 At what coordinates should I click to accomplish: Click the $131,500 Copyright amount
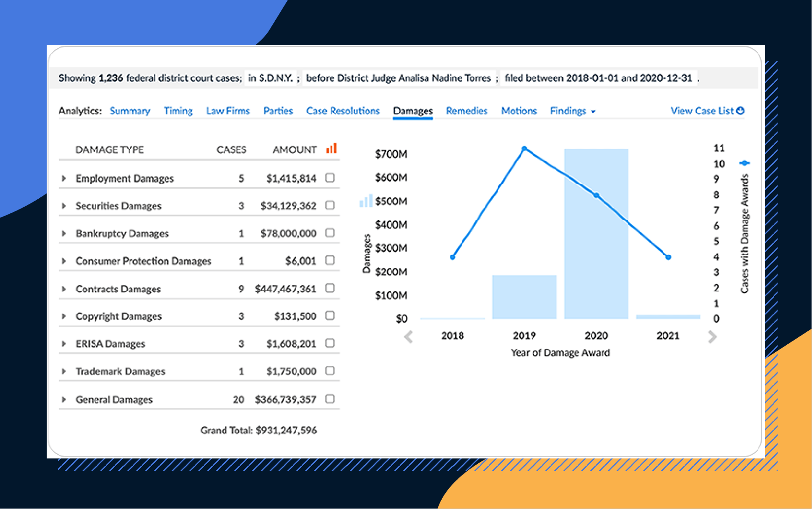pos(295,316)
